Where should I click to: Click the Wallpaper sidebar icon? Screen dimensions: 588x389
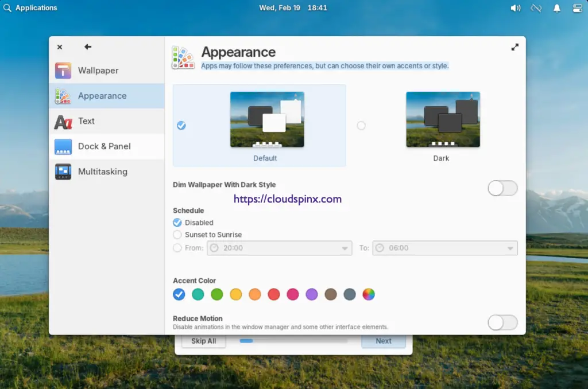tap(63, 71)
